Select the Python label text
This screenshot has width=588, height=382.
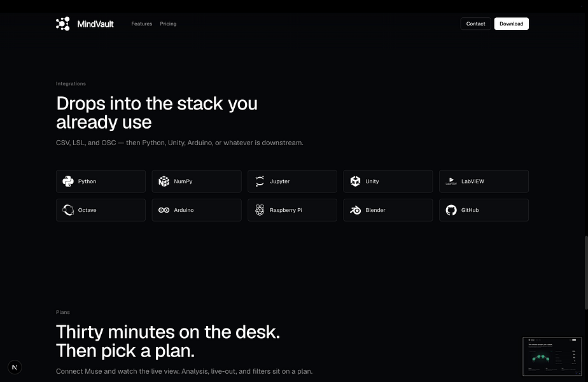[87, 181]
